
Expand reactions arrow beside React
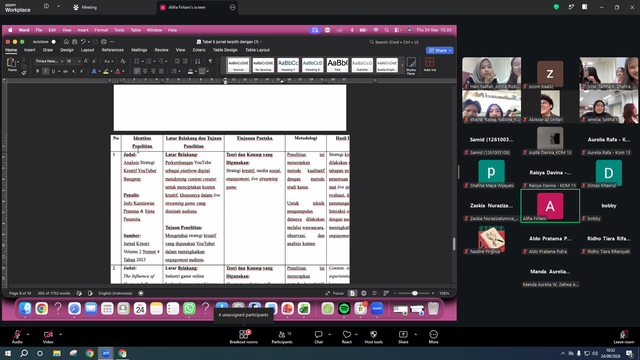(x=357, y=334)
